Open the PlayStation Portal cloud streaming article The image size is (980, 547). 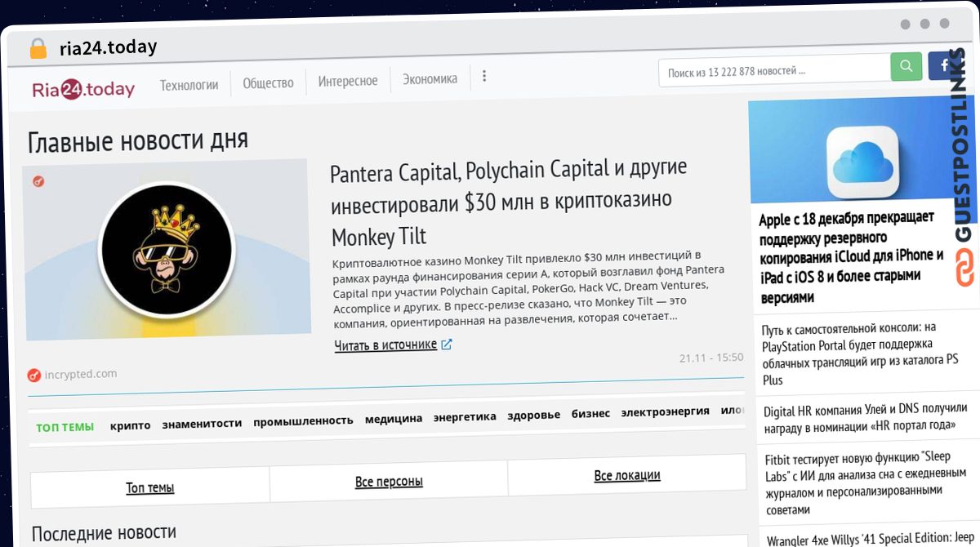[x=860, y=354]
